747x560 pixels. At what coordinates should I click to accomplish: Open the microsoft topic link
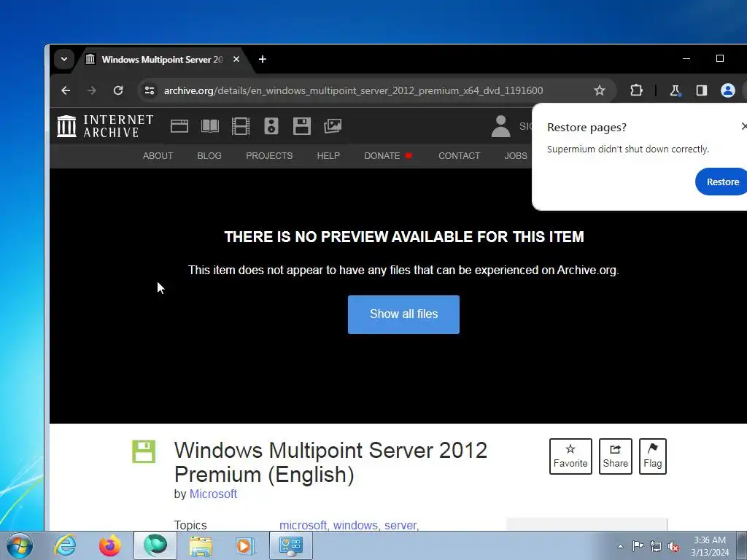point(303,525)
